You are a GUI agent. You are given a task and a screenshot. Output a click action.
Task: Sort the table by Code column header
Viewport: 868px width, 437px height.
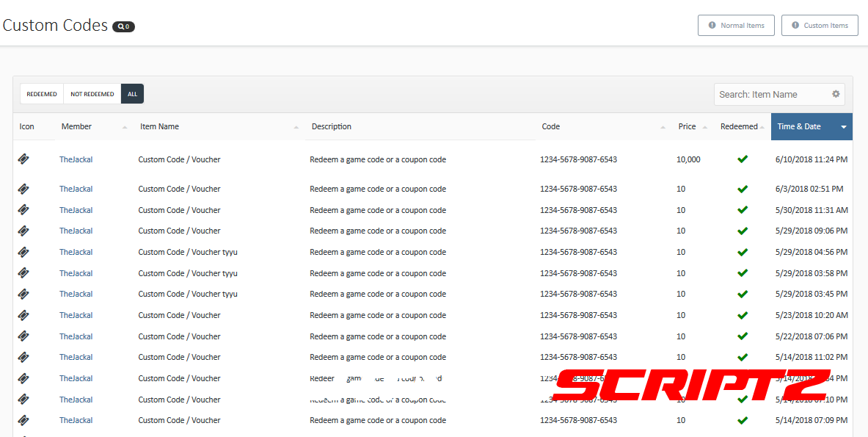(551, 126)
